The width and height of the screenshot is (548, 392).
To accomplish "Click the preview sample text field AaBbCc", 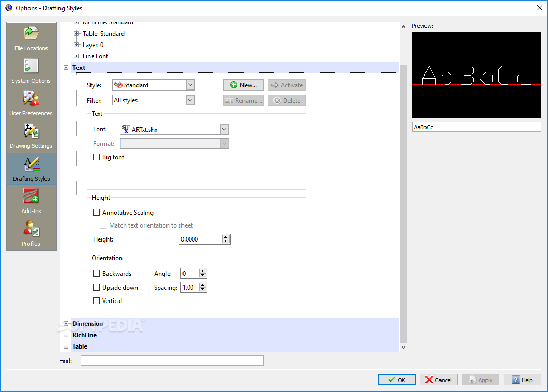I will pos(476,127).
